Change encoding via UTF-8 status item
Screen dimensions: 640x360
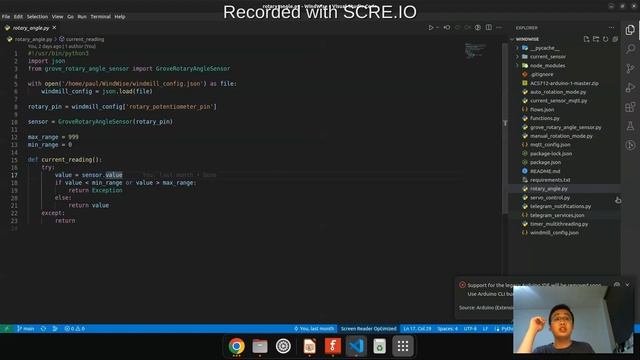(x=470, y=329)
